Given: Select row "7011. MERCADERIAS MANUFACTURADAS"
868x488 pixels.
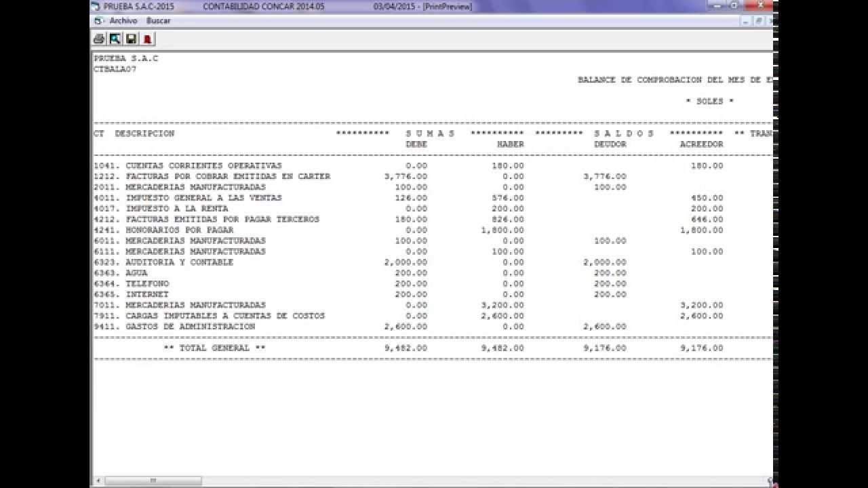Looking at the screenshot, I should [x=408, y=305].
